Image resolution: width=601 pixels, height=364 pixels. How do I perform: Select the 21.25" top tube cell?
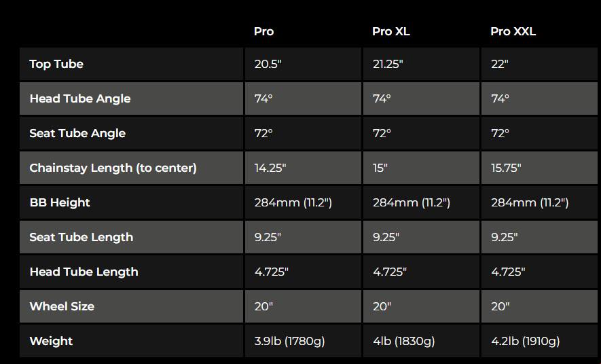pos(388,64)
